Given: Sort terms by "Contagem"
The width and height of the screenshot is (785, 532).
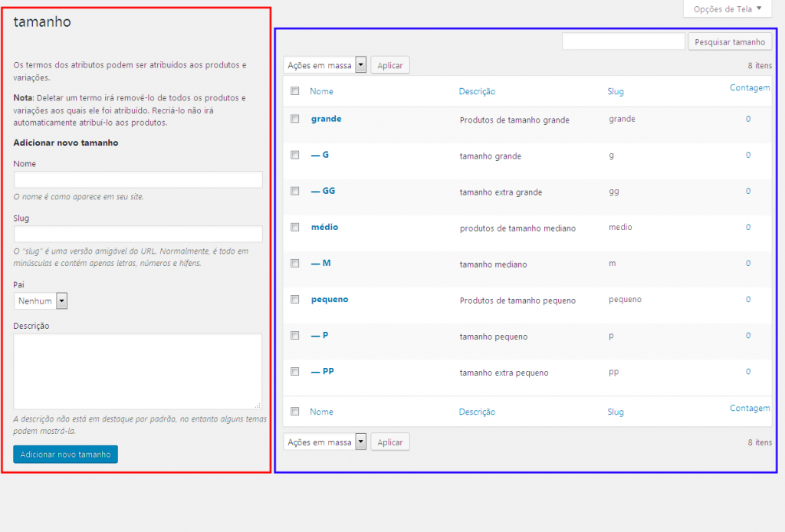Looking at the screenshot, I should 750,87.
